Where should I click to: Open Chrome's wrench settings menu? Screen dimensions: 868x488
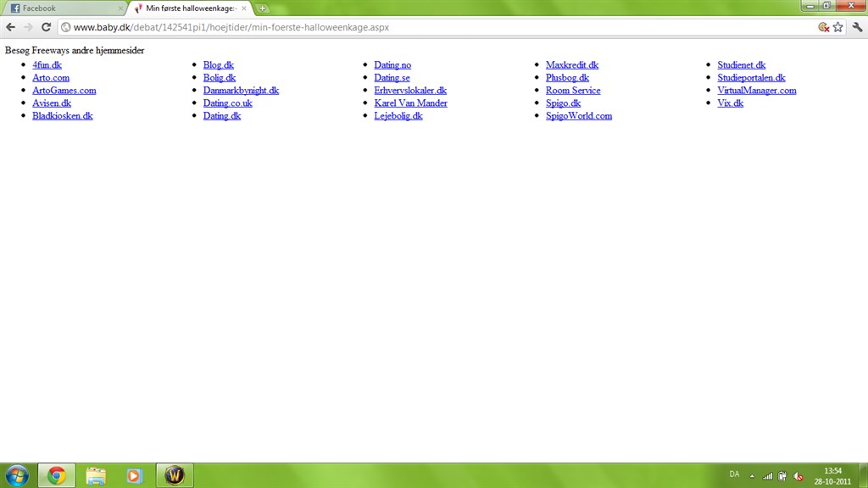[x=857, y=27]
